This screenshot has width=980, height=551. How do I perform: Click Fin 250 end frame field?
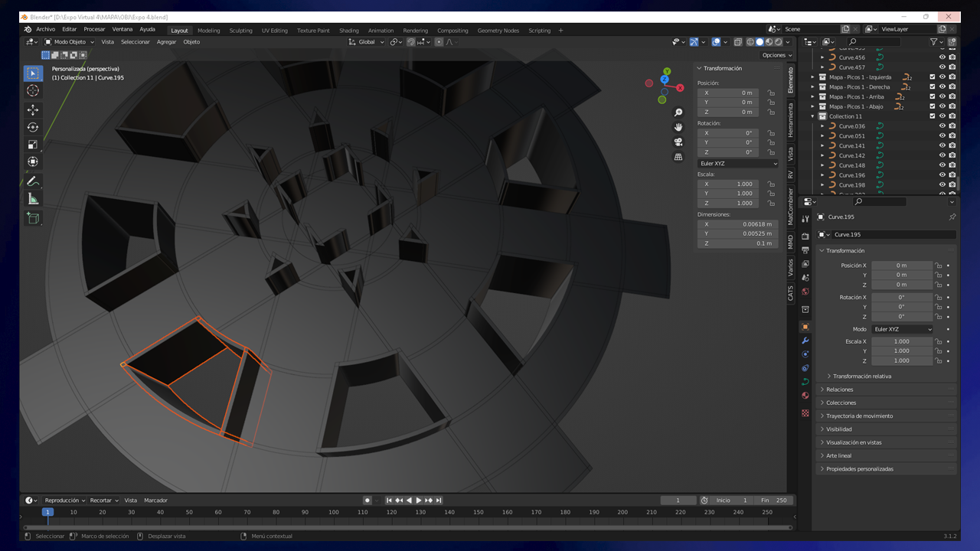tap(775, 500)
